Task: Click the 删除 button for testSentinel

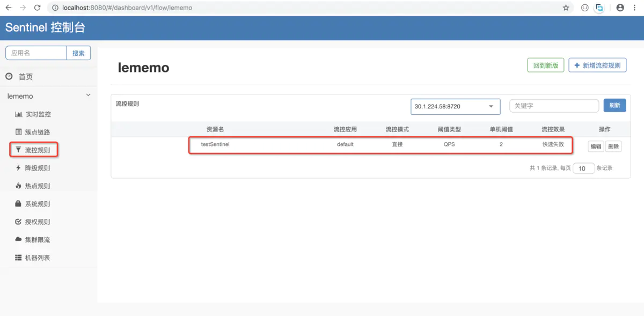Action: 613,146
